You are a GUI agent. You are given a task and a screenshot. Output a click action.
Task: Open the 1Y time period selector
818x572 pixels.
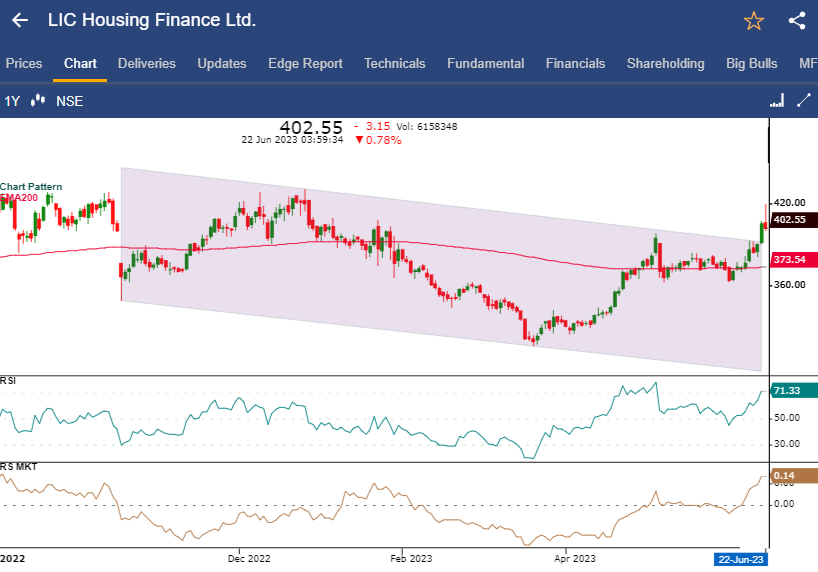[12, 101]
